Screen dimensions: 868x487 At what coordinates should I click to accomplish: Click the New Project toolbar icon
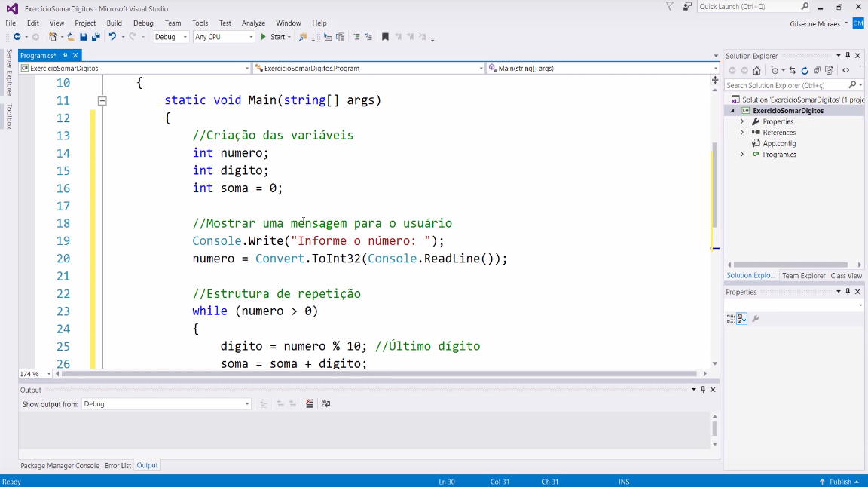coord(53,37)
